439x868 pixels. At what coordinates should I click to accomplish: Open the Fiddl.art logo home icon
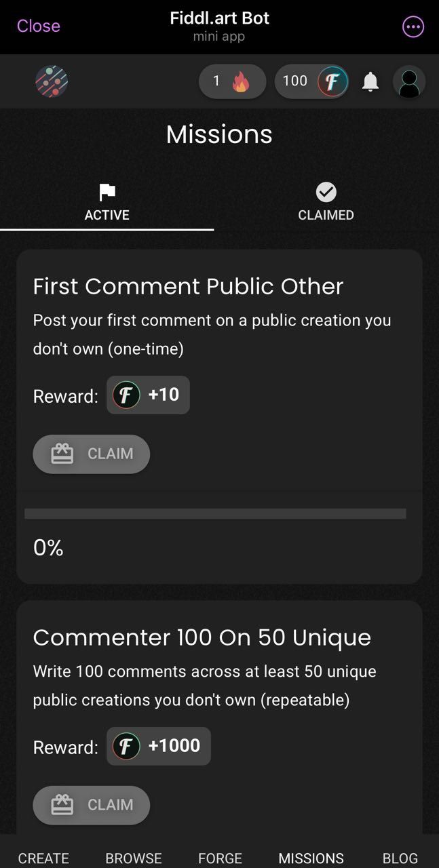click(51, 81)
